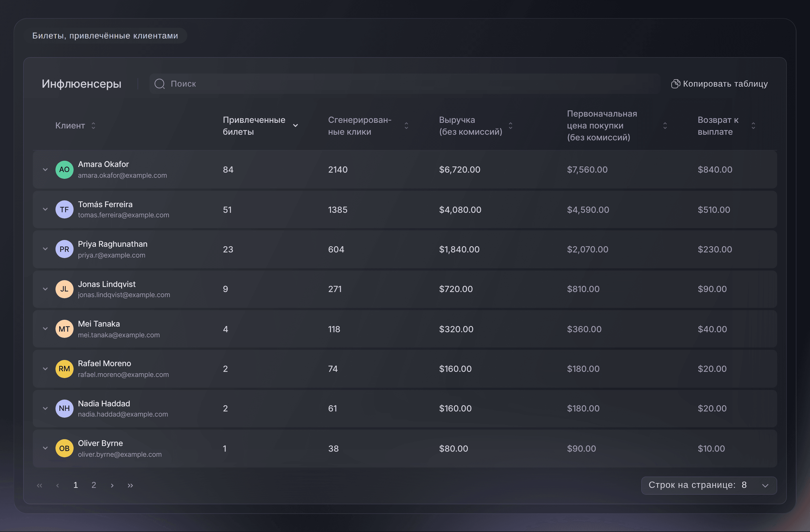Click the Копировать таблицу button

tap(719, 84)
